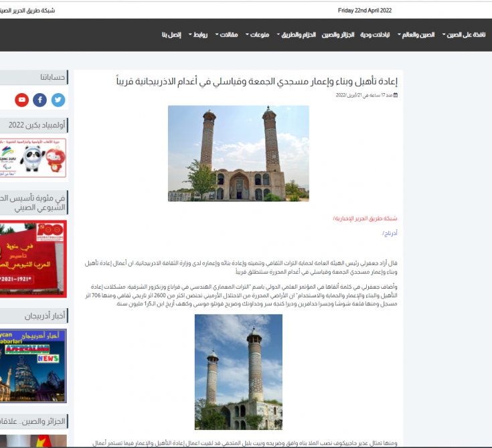Click the أولمبياد بكين 2022 sidebar heading
This screenshot has width=492, height=448.
pos(37,125)
